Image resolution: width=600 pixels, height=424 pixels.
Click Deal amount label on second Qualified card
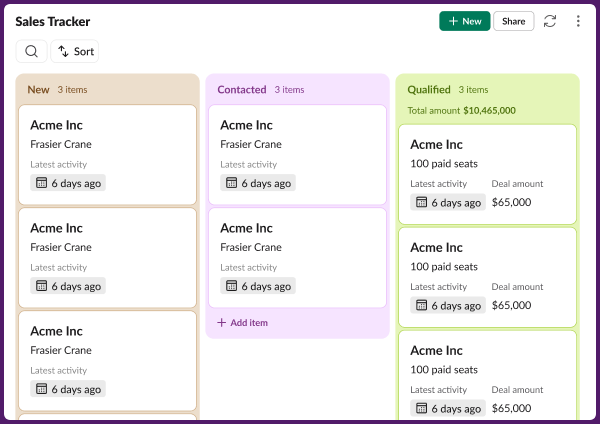click(x=517, y=287)
